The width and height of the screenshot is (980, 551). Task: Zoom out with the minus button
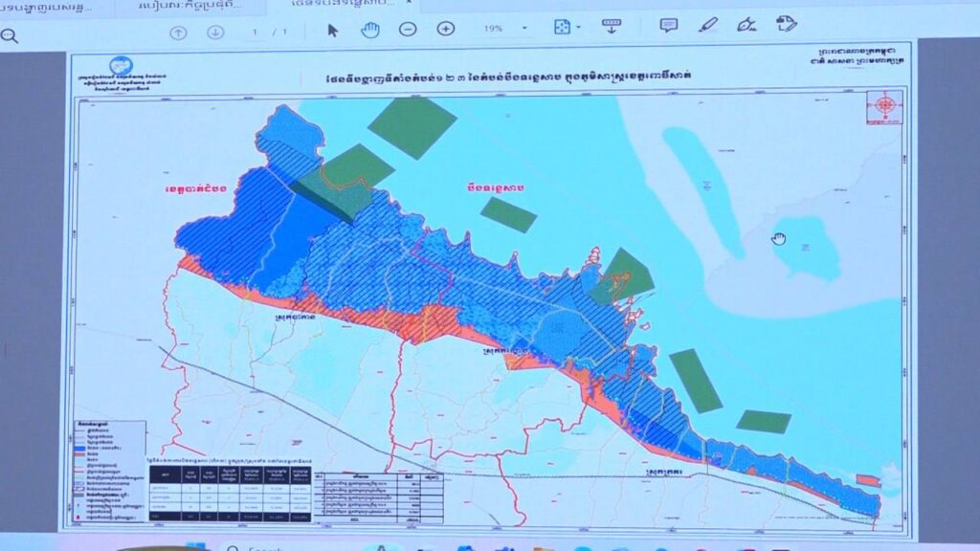[x=408, y=29]
